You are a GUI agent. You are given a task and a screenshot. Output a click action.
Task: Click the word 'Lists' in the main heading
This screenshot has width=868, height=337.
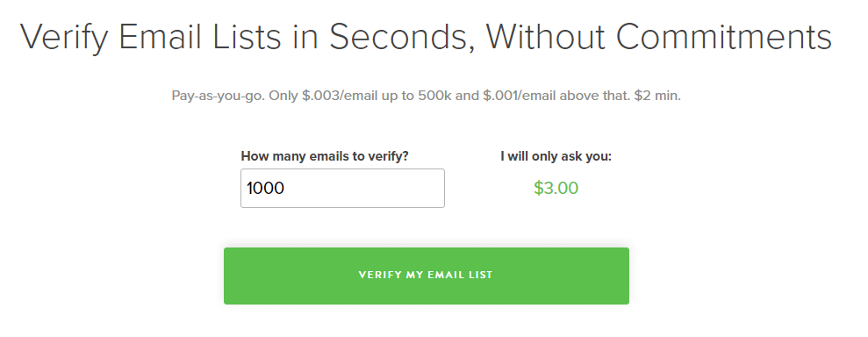(x=244, y=37)
